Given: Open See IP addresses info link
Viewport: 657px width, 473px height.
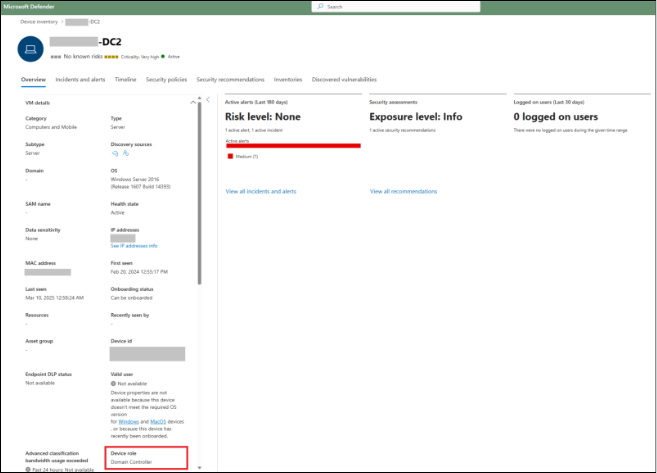Looking at the screenshot, I should 134,246.
